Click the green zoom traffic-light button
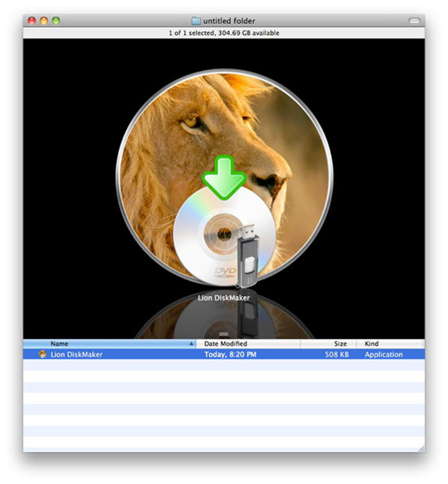 tap(55, 21)
